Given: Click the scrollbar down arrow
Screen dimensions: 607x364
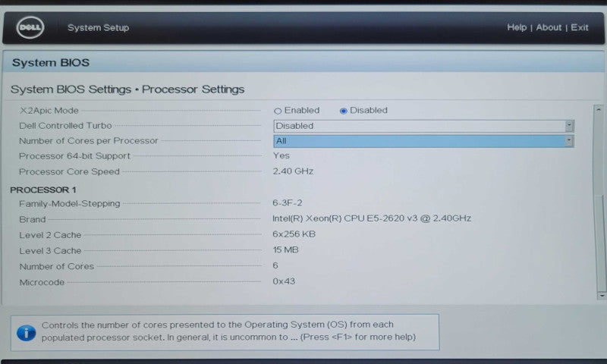Looking at the screenshot, I should click(602, 296).
